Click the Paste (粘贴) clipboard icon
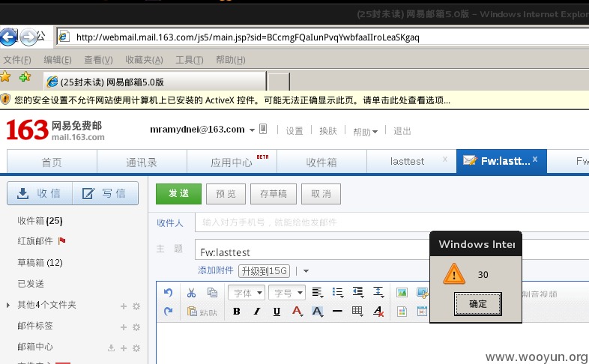The image size is (589, 364). pyautogui.click(x=202, y=312)
